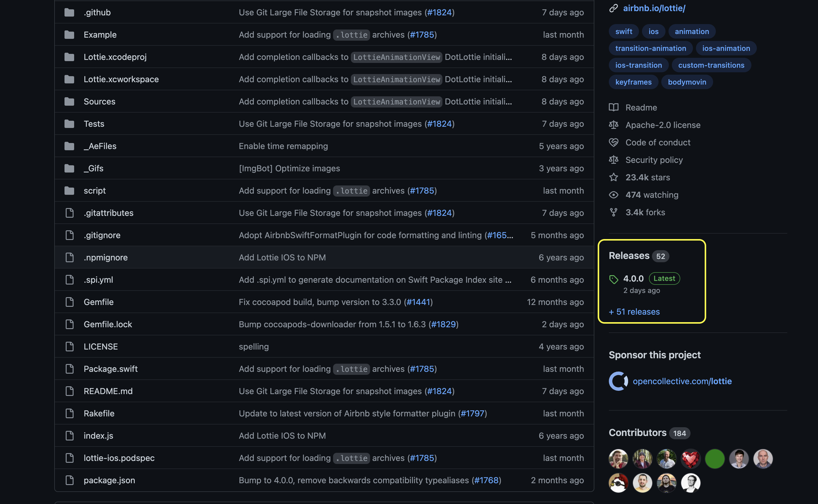This screenshot has height=504, width=818.
Task: Open the Contributors 184 heading link
Action: (x=637, y=433)
